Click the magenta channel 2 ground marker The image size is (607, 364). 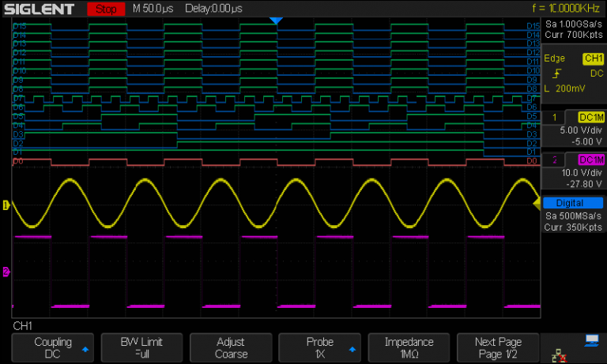[x=6, y=272]
